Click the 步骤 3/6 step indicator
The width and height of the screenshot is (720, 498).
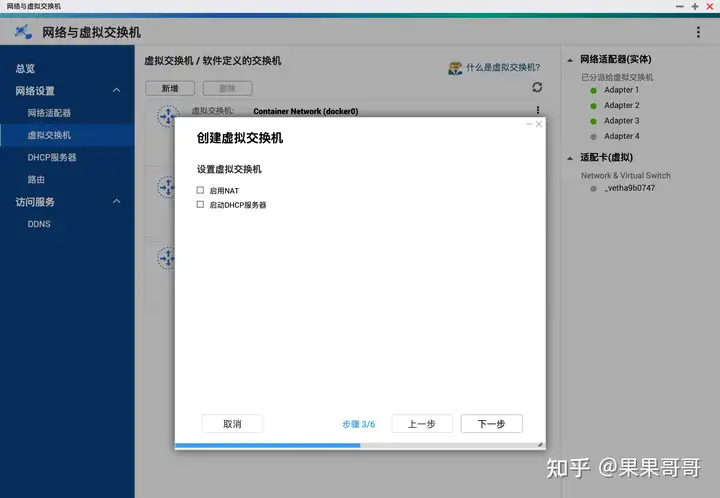pos(359,424)
